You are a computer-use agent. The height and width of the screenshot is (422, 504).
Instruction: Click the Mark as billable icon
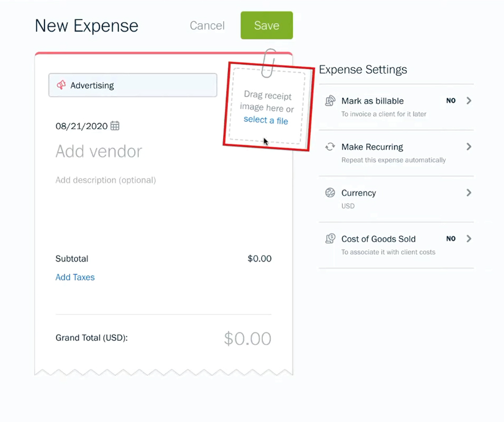point(330,101)
